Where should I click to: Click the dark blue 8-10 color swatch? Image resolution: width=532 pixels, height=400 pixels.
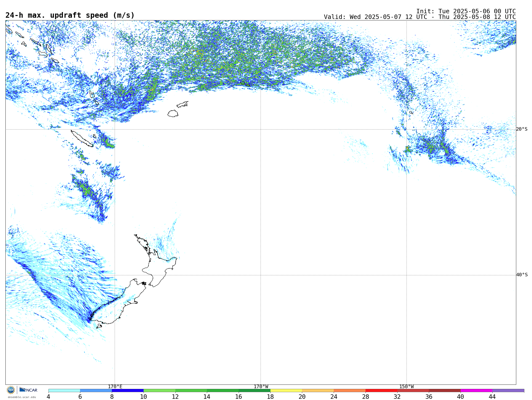tap(128, 391)
